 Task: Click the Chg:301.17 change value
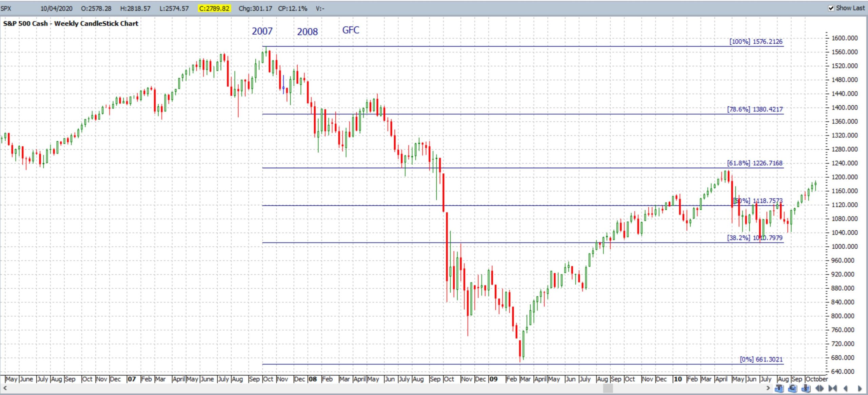255,8
